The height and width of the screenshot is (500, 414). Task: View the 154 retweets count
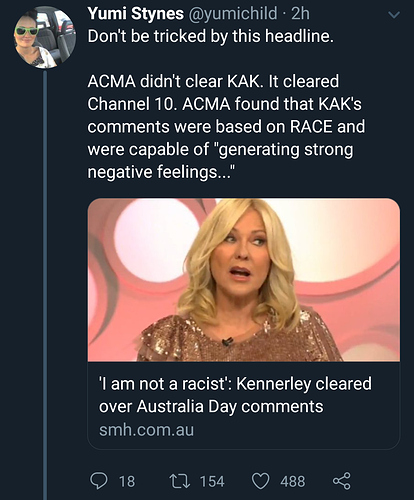tap(212, 481)
